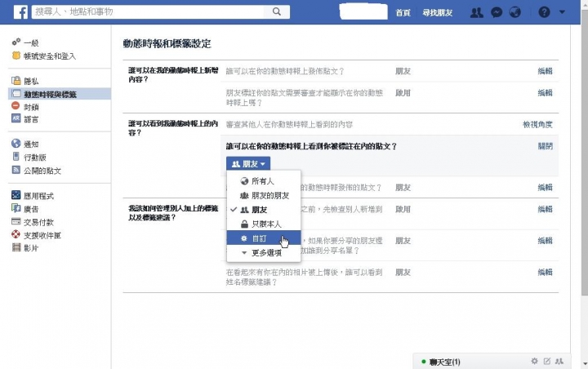
Task: Open the 朋友 audience selector dropdown
Action: (248, 164)
